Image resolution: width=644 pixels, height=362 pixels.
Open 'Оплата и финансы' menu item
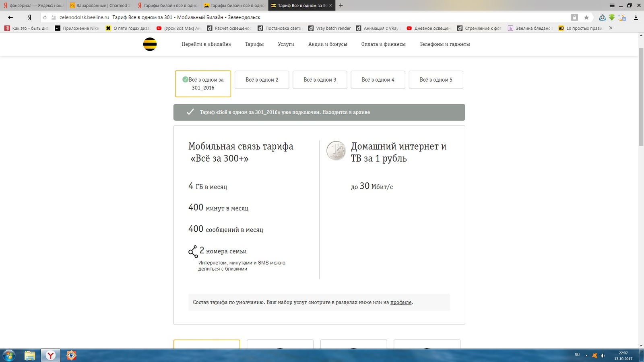click(383, 44)
